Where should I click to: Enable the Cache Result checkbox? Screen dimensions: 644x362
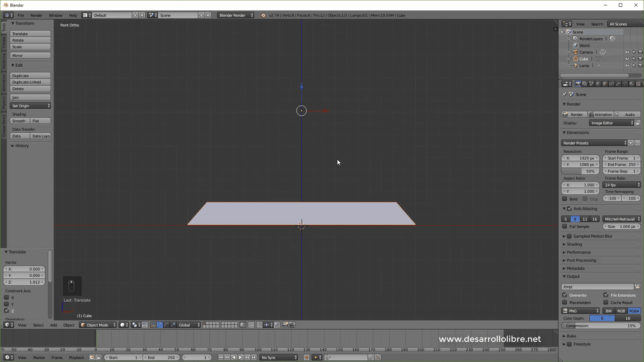pyautogui.click(x=606, y=302)
